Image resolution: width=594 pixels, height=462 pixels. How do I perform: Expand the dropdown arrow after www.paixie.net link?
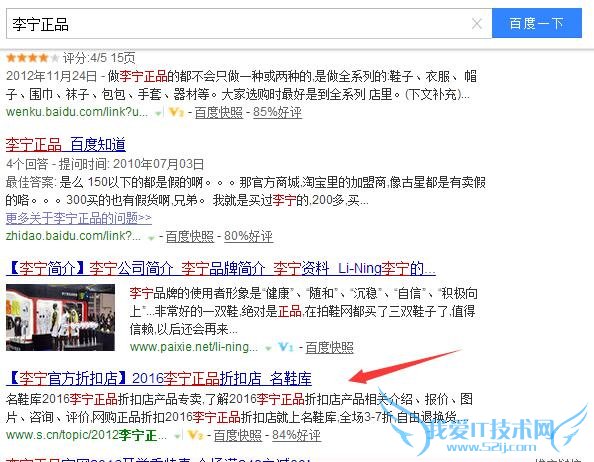(x=268, y=348)
